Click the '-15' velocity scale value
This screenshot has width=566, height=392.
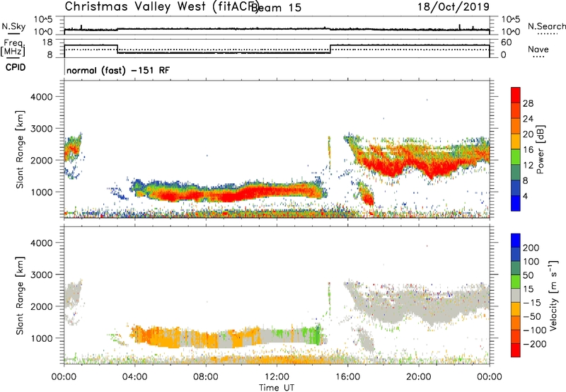click(x=532, y=303)
